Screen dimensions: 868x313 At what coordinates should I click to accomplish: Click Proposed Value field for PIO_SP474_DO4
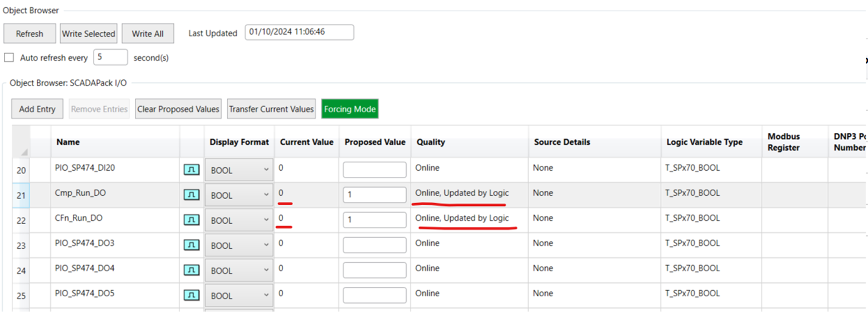(x=374, y=270)
